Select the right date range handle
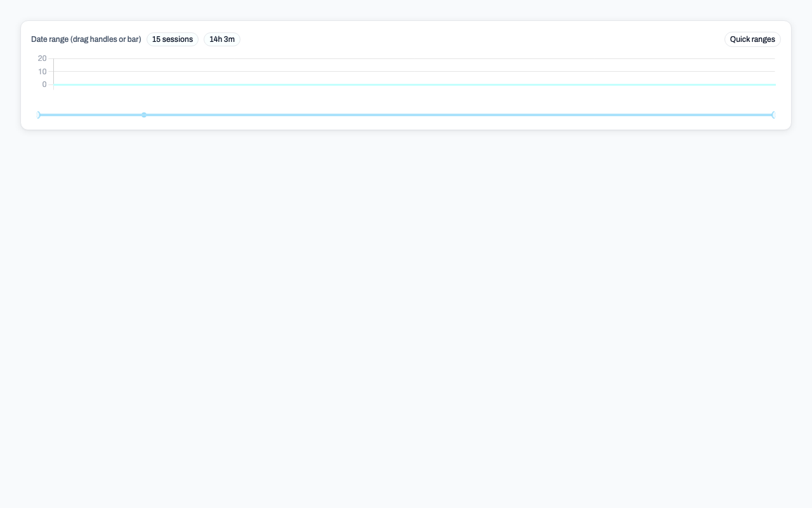The height and width of the screenshot is (508, 812). click(773, 115)
